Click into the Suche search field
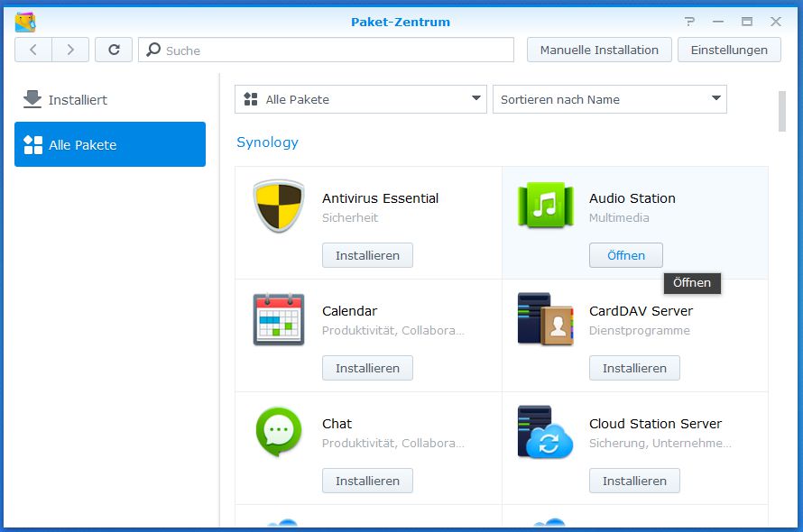This screenshot has height=532, width=803. pos(327,50)
